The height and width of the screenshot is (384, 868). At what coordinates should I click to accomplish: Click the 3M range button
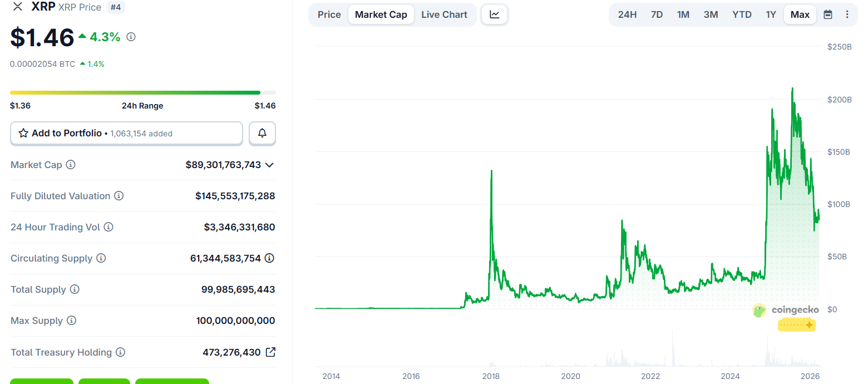tap(711, 14)
